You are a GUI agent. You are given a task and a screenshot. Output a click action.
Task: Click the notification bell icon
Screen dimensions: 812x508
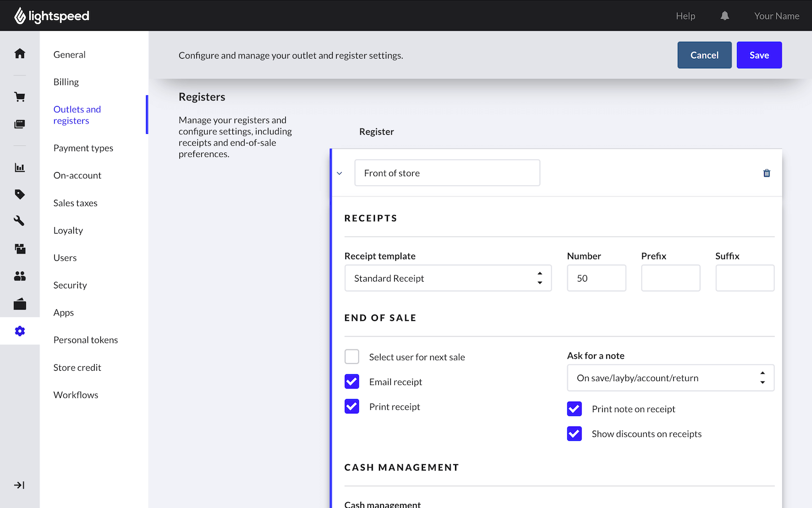(x=725, y=16)
